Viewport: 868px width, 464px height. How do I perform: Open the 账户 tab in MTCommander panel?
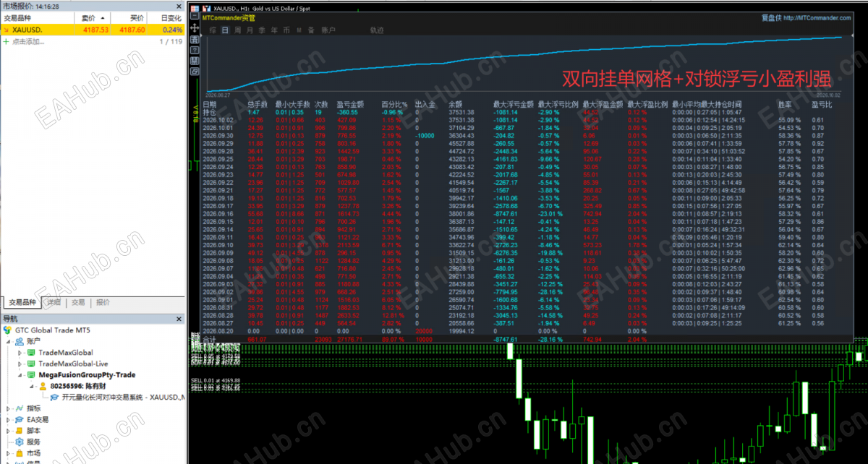click(328, 30)
